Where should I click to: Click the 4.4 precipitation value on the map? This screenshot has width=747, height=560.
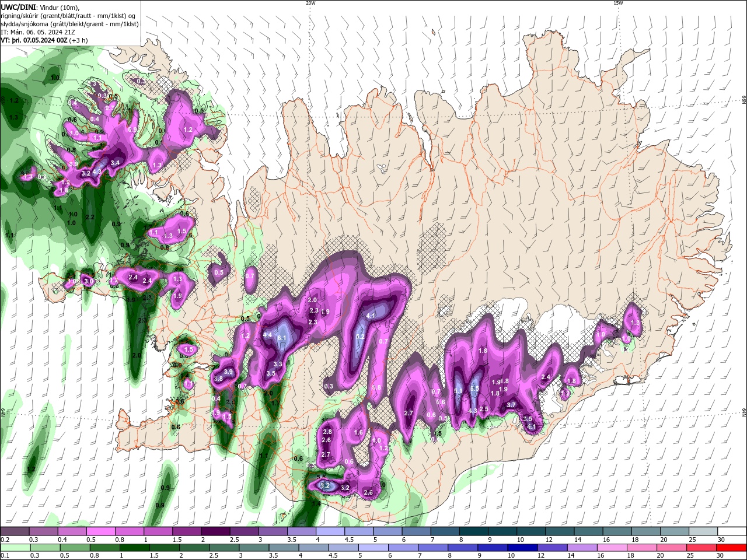(x=267, y=335)
